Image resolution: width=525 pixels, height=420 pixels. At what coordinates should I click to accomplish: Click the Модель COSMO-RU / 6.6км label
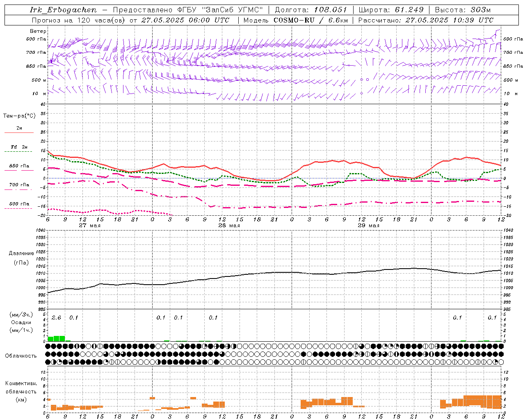coord(295,20)
